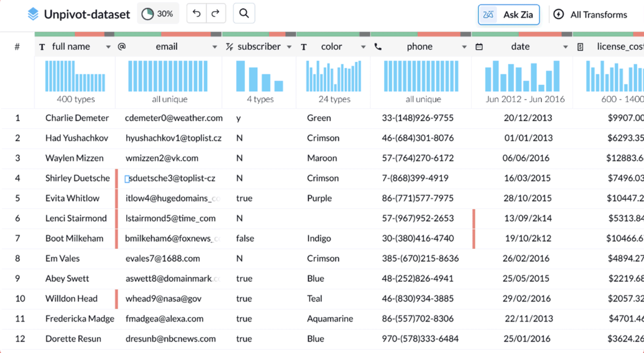The height and width of the screenshot is (353, 644).
Task: Select the date column header label
Action: pyautogui.click(x=520, y=47)
